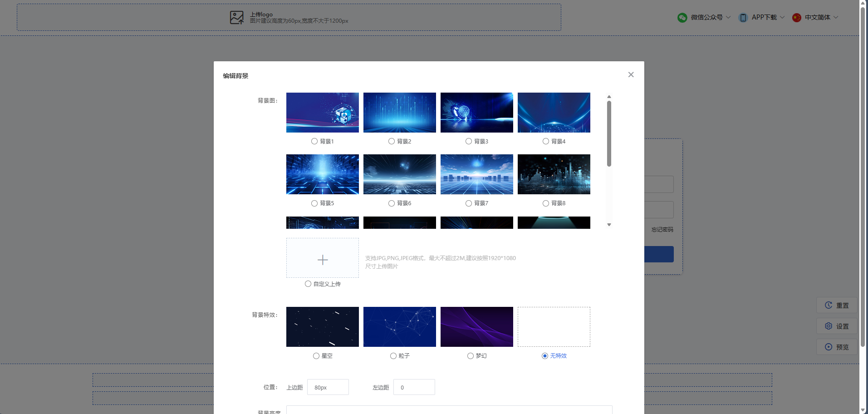
Task: Click the background list scrollbar thumb
Action: pyautogui.click(x=609, y=133)
